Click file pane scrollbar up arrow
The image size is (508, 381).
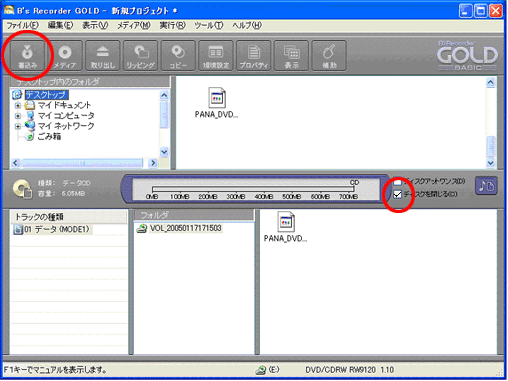tap(490, 82)
